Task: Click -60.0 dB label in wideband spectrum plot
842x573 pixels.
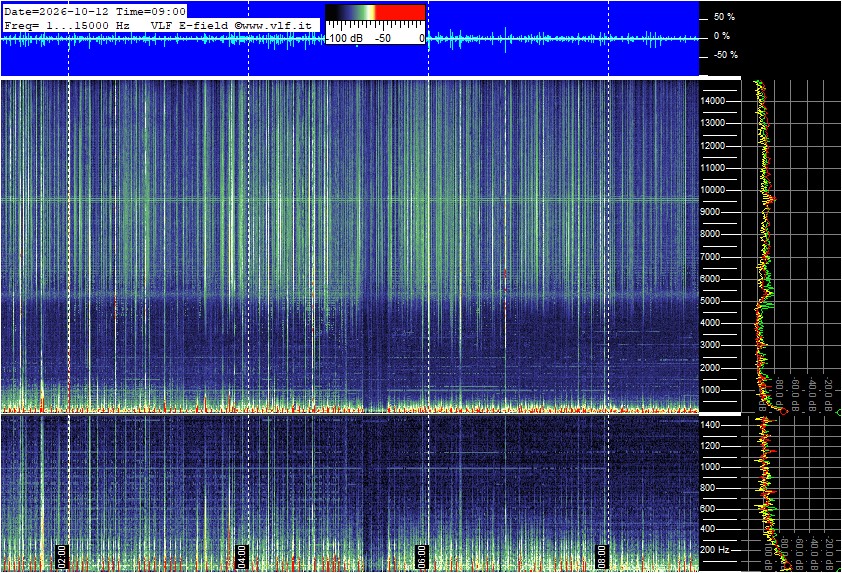Action: [795, 396]
